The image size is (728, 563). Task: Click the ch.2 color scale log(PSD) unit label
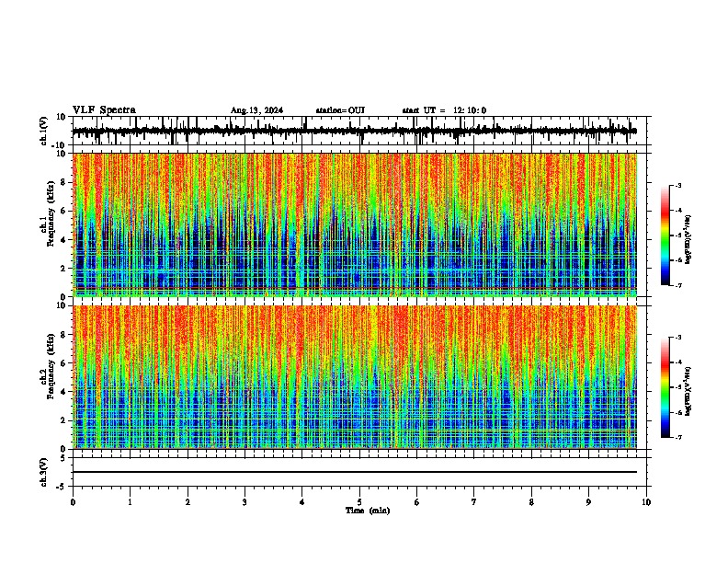688,391
